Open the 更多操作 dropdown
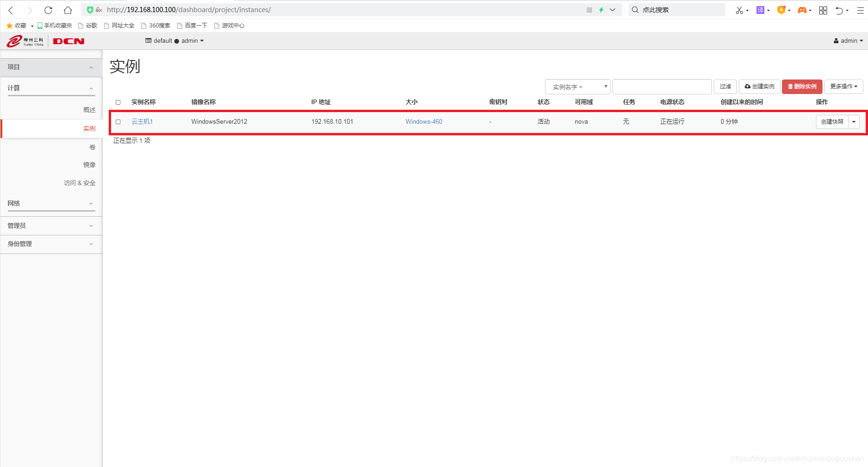Image resolution: width=868 pixels, height=467 pixels. pos(843,87)
